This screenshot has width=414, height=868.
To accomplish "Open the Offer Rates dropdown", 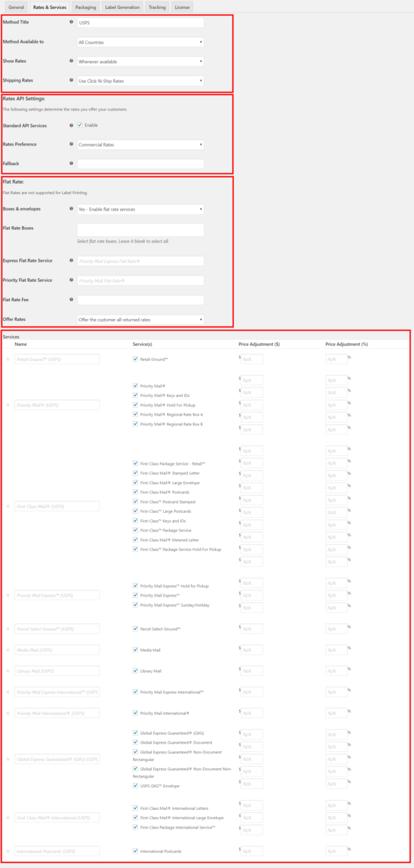I will point(140,320).
